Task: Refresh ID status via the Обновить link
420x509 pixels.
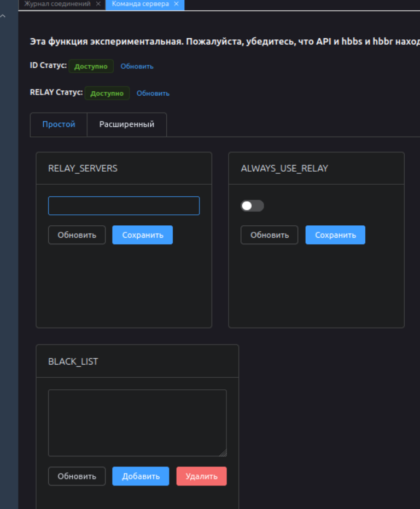Action: pos(137,66)
